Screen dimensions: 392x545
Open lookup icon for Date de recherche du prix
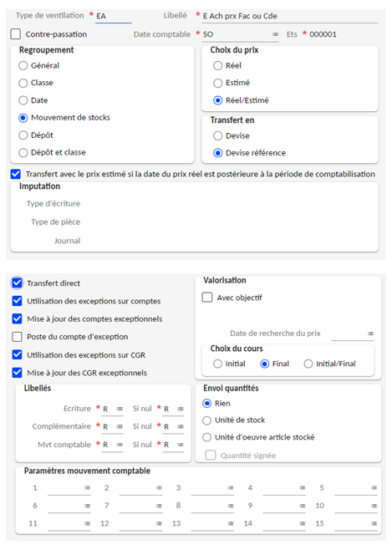tap(370, 334)
